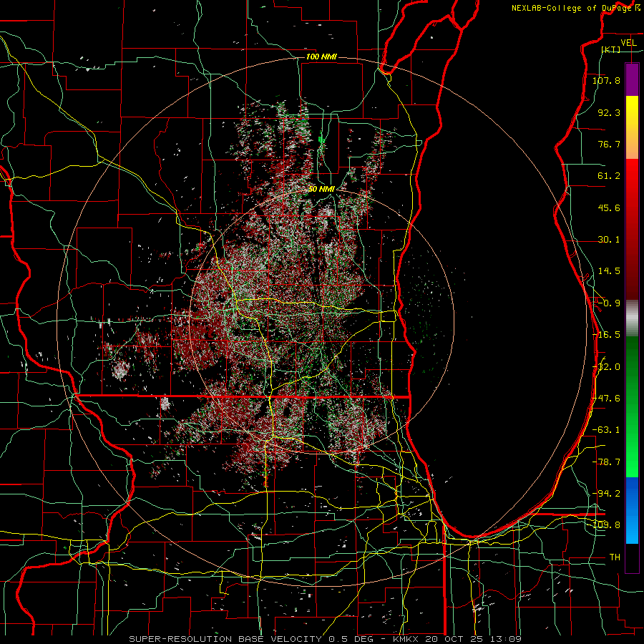Pick the purple segment of velocity color bar
The image size is (644, 644).
pos(632,79)
